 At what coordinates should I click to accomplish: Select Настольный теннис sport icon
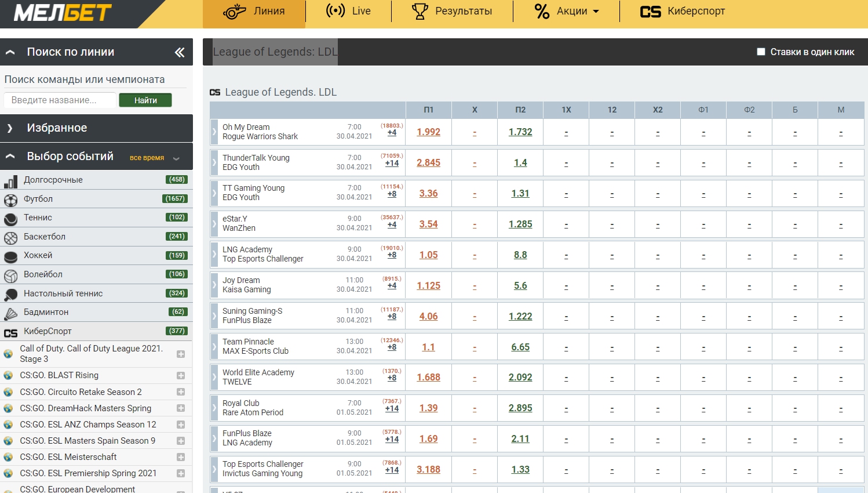pyautogui.click(x=10, y=295)
